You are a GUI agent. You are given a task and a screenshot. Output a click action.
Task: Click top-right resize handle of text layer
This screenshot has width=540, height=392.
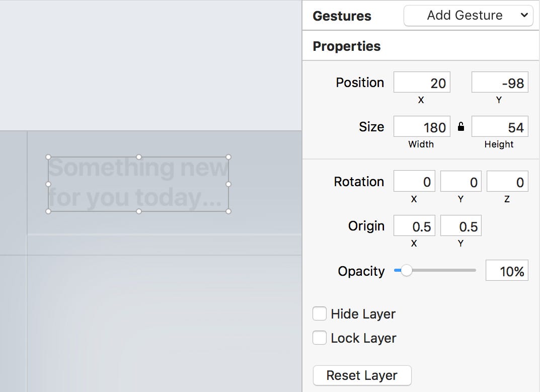tap(228, 157)
